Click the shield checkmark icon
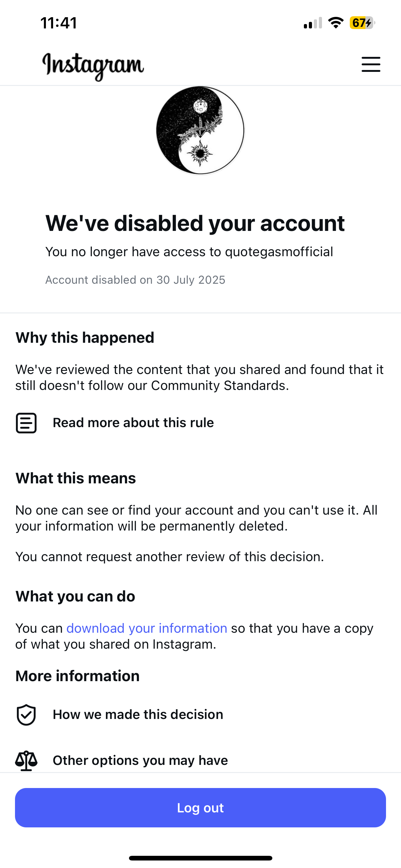401x868 pixels. point(26,714)
